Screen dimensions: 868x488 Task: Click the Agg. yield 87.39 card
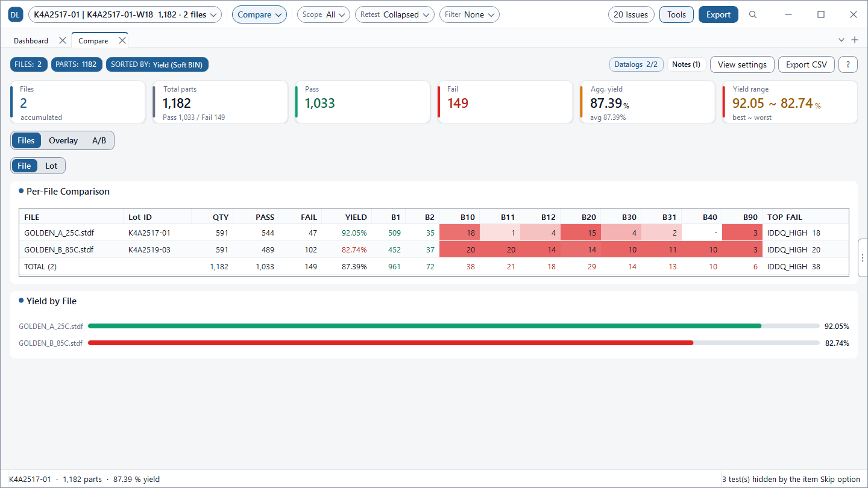[647, 102]
